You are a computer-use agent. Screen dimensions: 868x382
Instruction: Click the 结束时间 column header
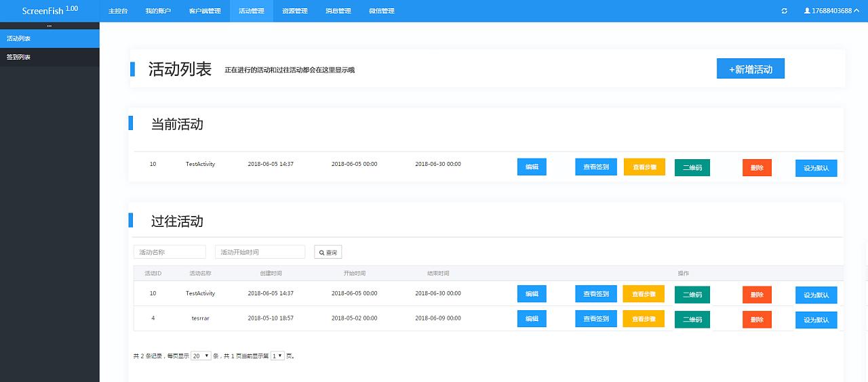(438, 274)
